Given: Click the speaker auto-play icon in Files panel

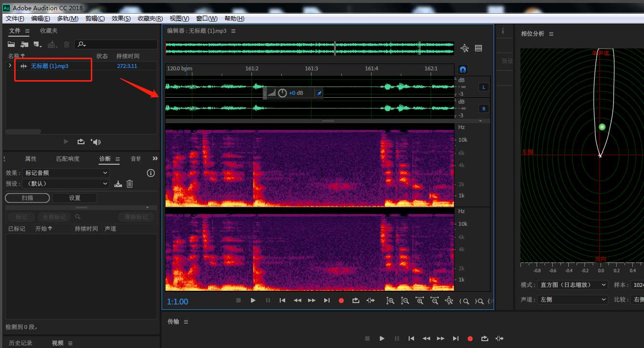Looking at the screenshot, I should coord(96,142).
